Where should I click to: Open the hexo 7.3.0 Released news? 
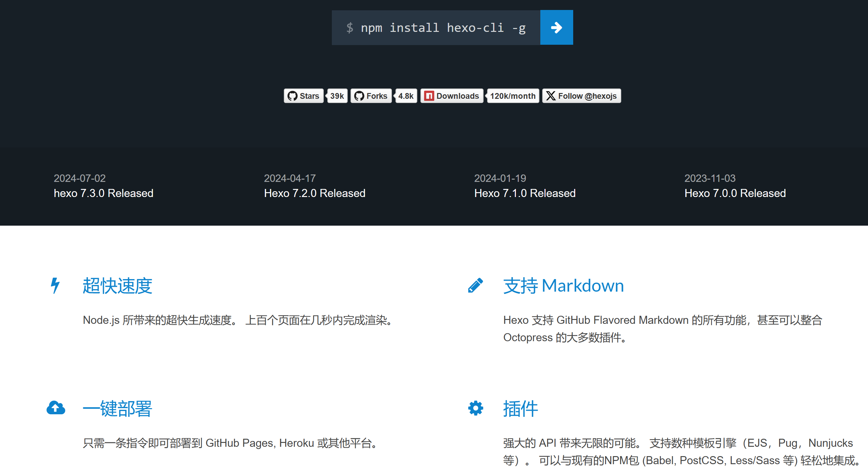103,193
